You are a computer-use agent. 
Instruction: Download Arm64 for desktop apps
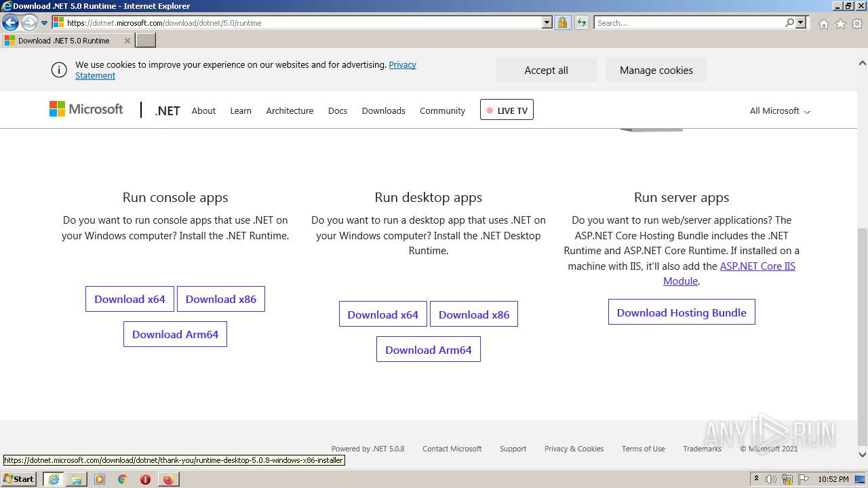click(429, 350)
